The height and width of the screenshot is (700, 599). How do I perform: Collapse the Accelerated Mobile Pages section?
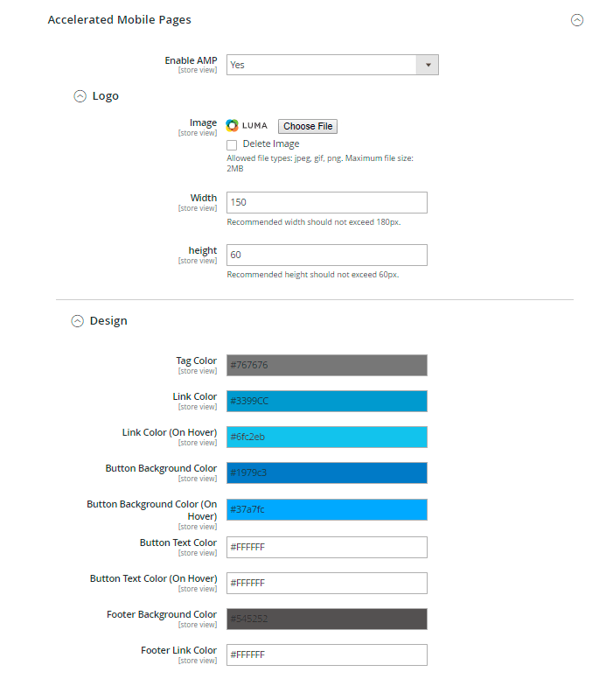[576, 20]
